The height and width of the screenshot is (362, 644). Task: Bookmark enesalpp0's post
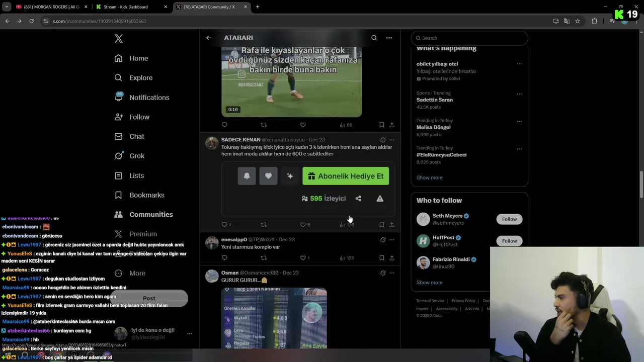(382, 258)
